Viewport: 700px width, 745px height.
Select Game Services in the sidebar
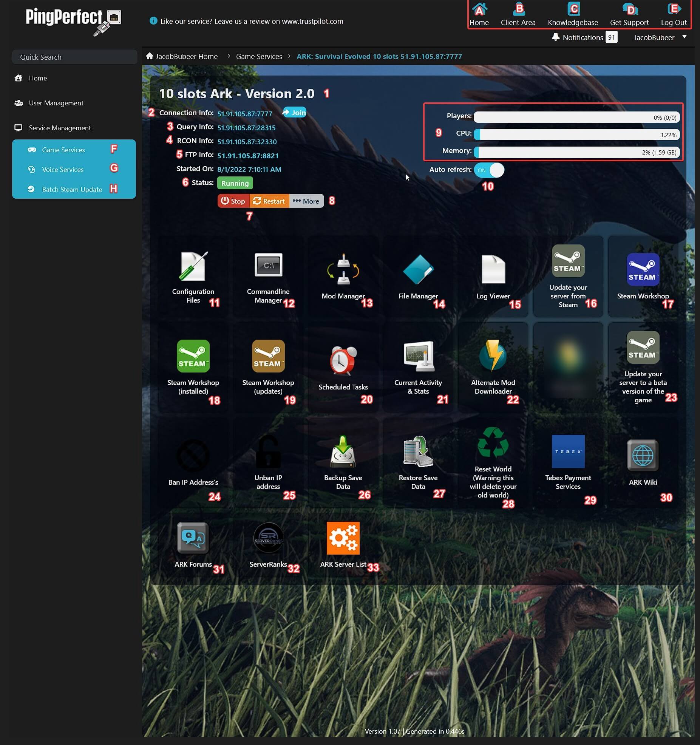pyautogui.click(x=63, y=150)
